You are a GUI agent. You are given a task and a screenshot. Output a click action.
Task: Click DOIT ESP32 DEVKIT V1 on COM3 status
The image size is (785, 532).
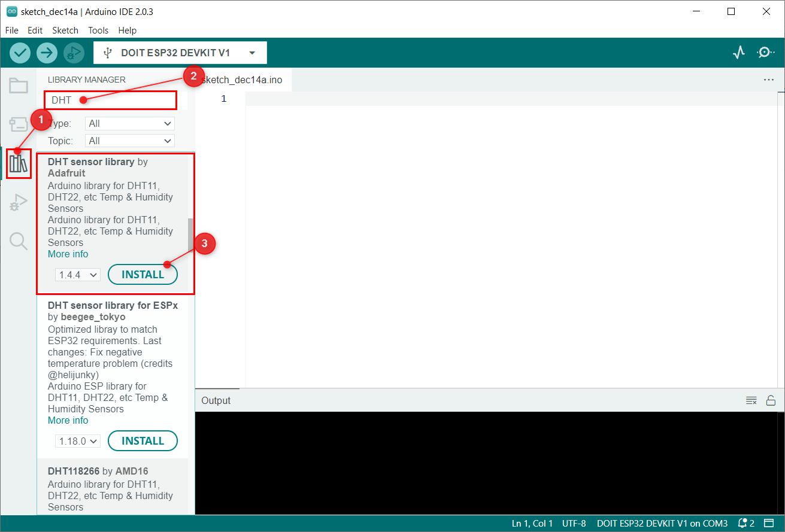tap(662, 524)
